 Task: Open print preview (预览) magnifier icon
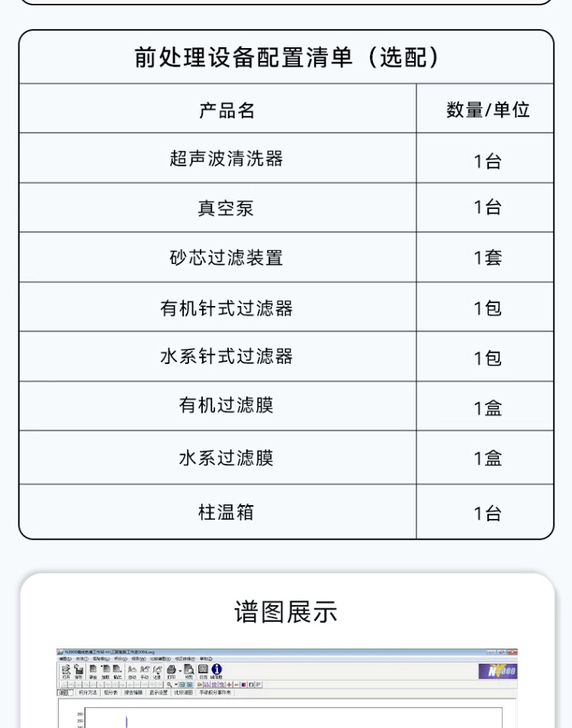188,671
